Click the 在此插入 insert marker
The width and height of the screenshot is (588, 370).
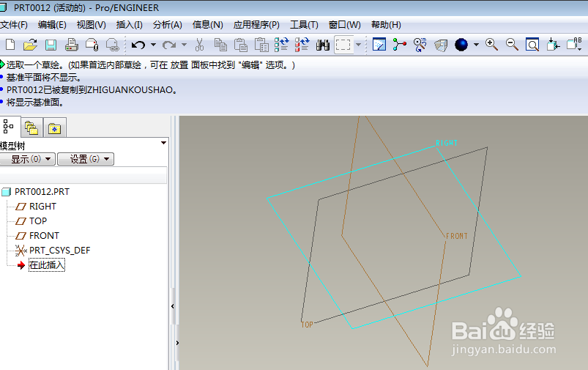point(47,265)
